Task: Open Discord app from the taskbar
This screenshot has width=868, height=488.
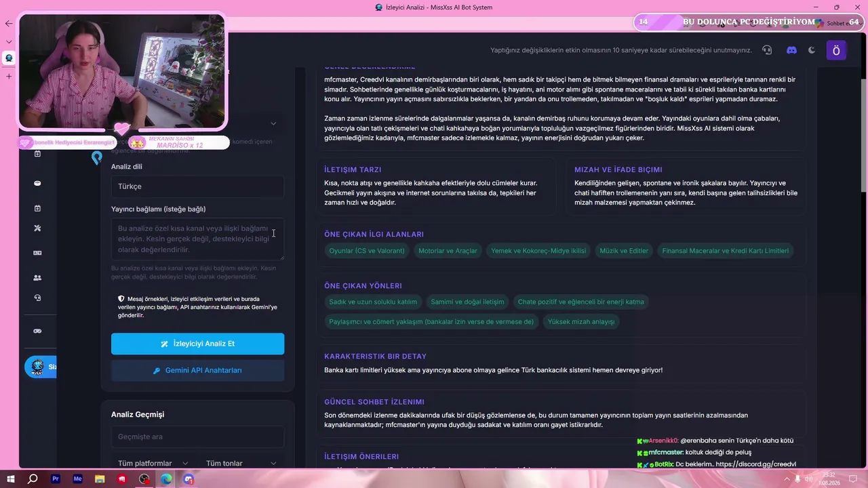Action: [x=189, y=479]
